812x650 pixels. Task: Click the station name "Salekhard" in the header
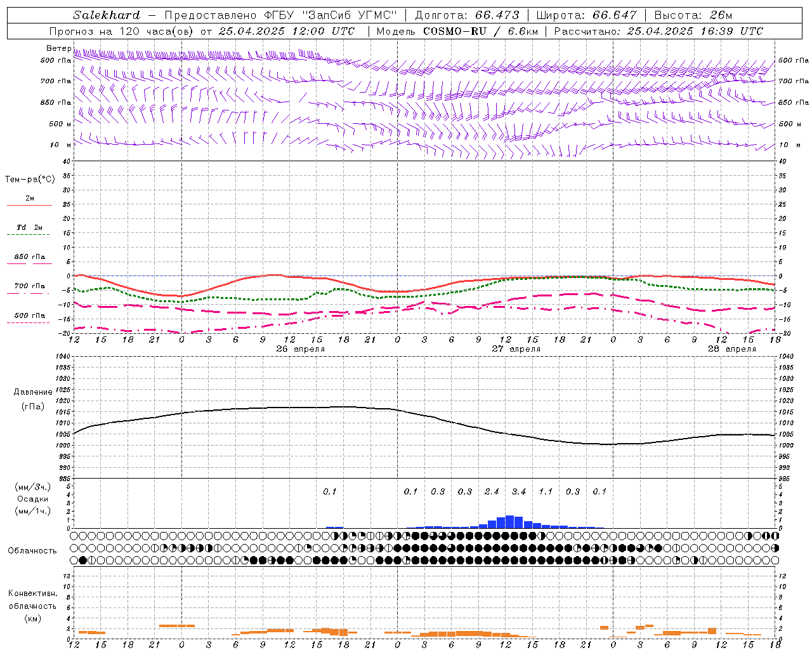(x=107, y=15)
